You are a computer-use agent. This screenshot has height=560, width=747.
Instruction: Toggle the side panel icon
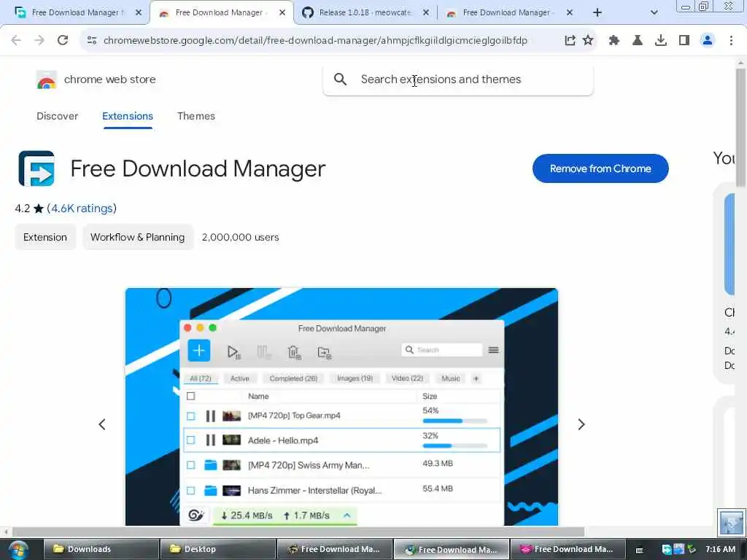click(x=684, y=41)
